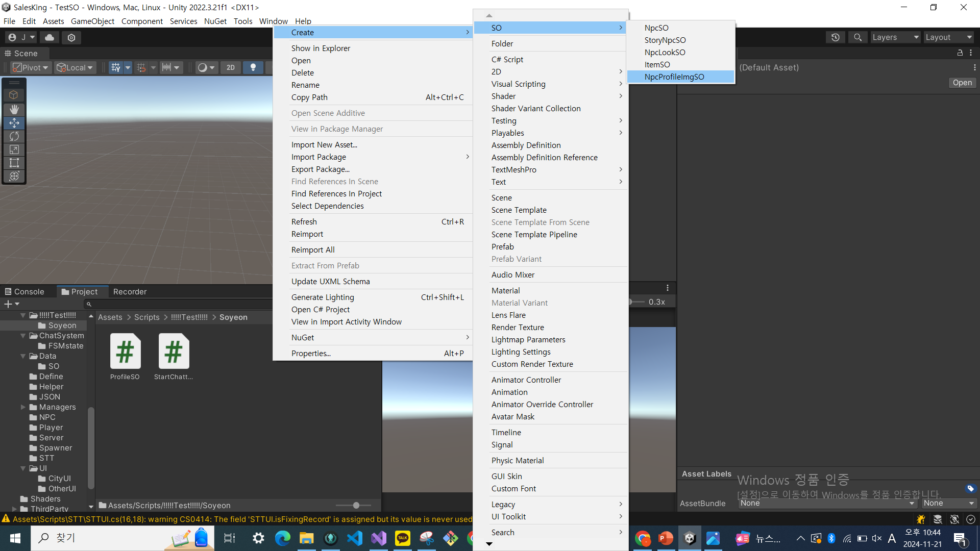The width and height of the screenshot is (980, 551).
Task: Toggle scene lighting bulb
Action: pos(253,67)
